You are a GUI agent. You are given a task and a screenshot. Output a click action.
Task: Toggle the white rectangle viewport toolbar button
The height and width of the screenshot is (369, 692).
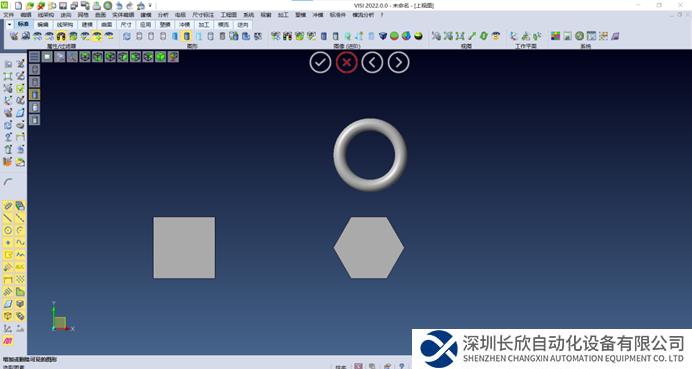47,56
